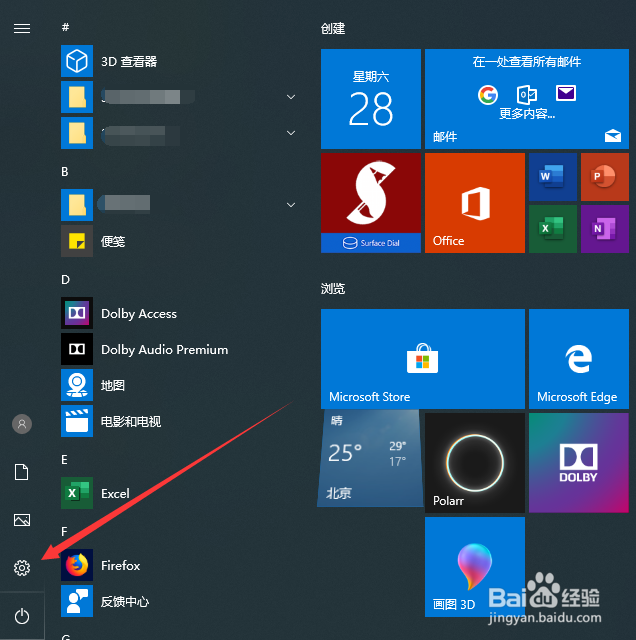636x640 pixels.
Task: Open the 北京 weather tile
Action: point(370,458)
